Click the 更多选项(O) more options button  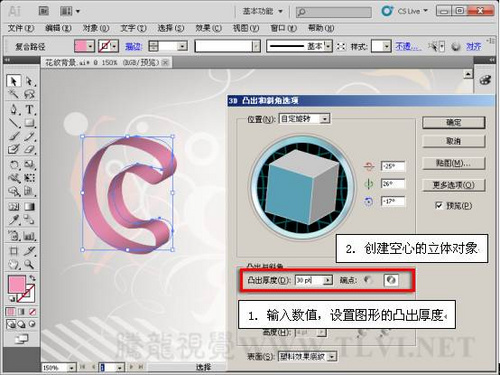[453, 185]
